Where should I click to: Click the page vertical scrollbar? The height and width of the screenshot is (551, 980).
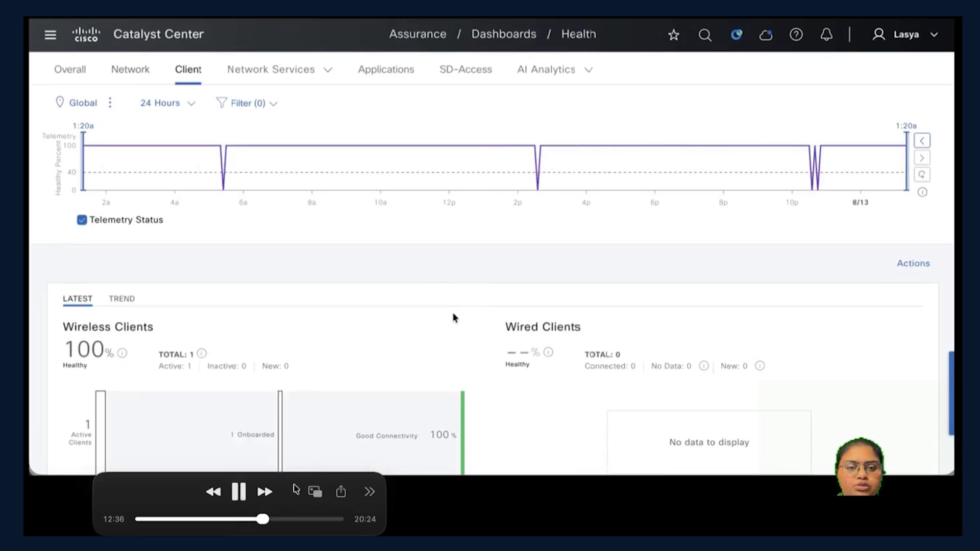[951, 393]
